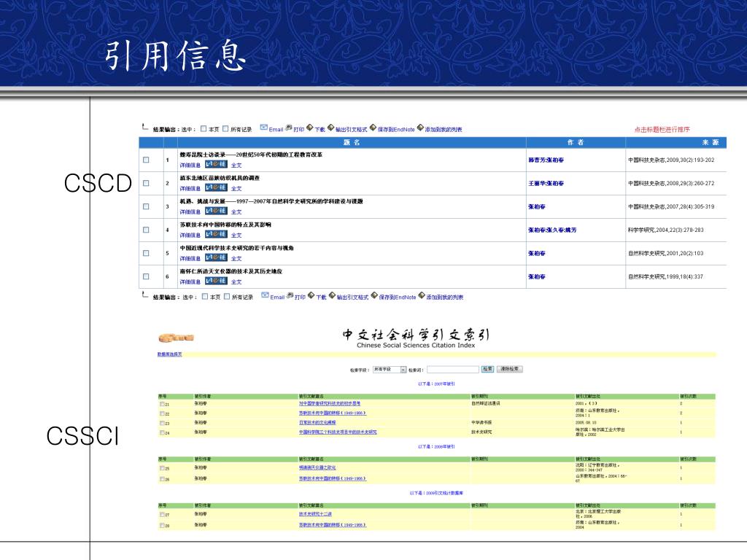Sort by the 题名 column header
Screen dimensions: 747x560
coord(352,142)
